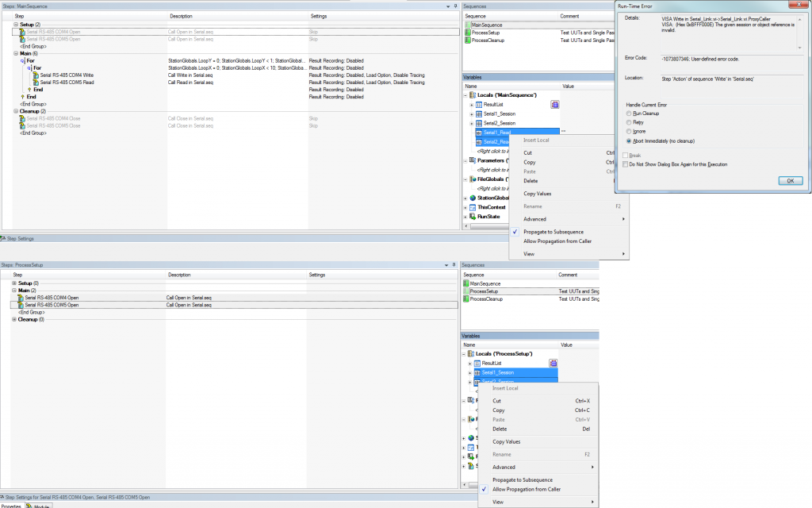
Task: Click the StationGlobals globe icon
Action: click(473, 198)
